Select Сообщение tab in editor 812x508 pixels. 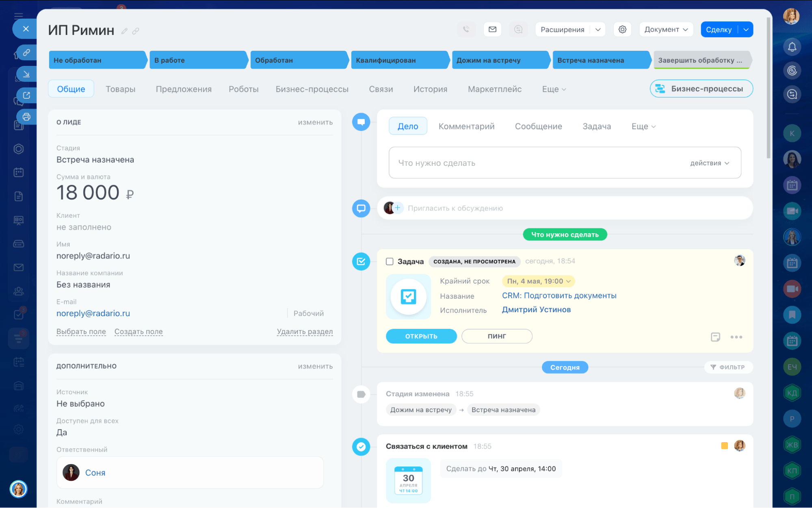point(538,126)
